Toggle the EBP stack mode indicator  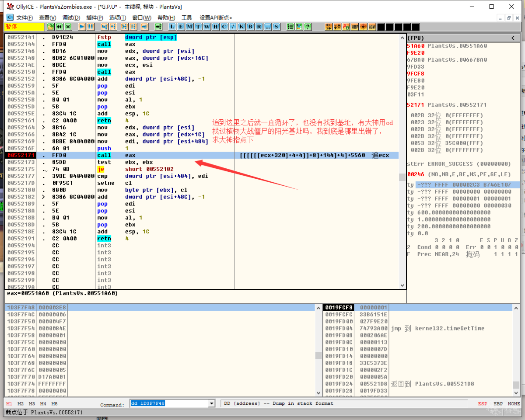(498, 404)
